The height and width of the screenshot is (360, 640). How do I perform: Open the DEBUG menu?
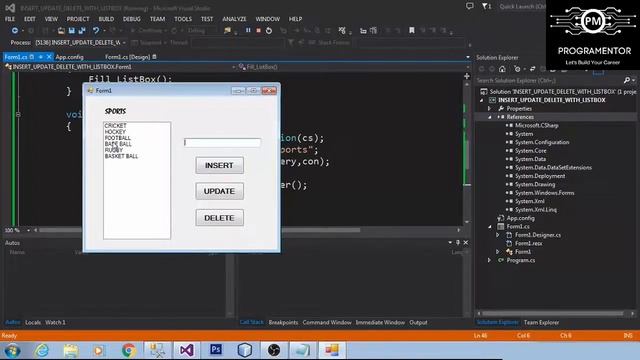click(131, 19)
